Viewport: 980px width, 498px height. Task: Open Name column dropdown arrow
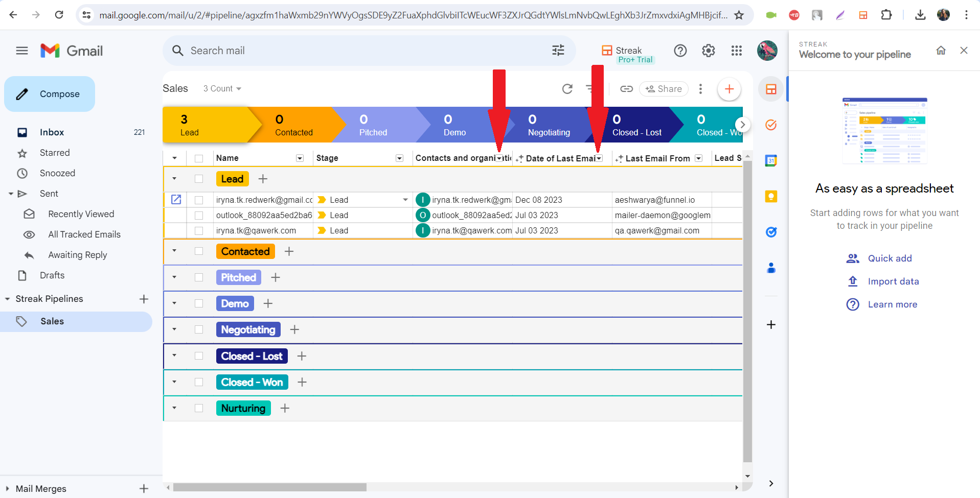[300, 158]
